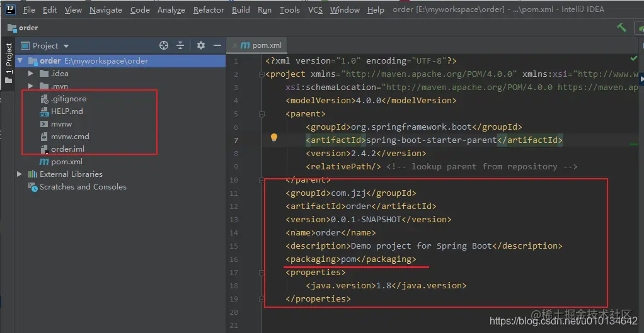Viewport: 644px width, 333px height.
Task: Fold the project tag on line 2
Action: 262,75
